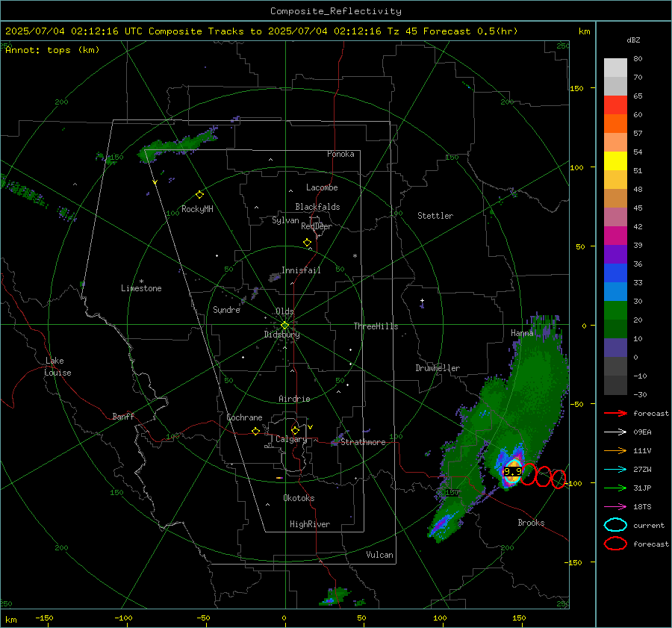
Task: Click the Limestone label
Action: pos(141,288)
